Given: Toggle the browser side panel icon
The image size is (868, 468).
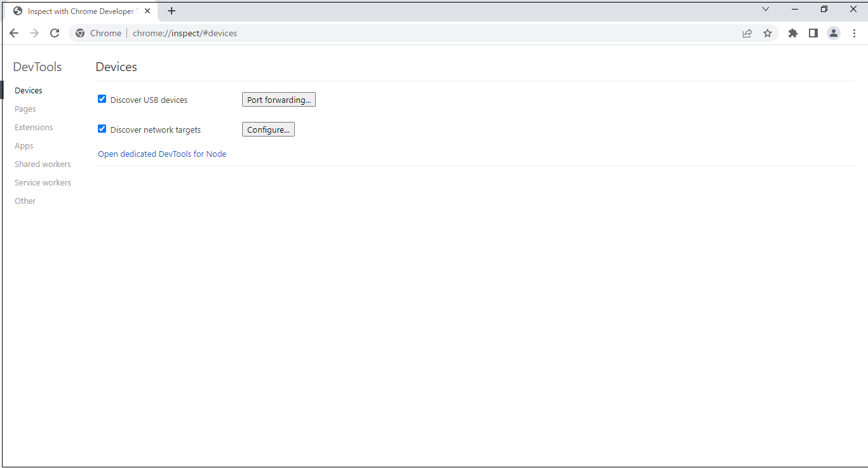Looking at the screenshot, I should [813, 33].
